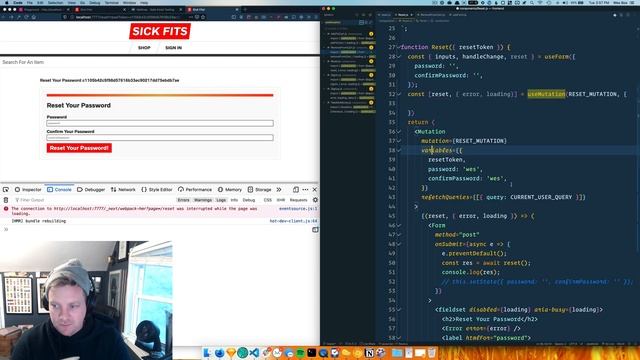
Task: Clear console output with trash icon
Action: pyautogui.click(x=6, y=200)
